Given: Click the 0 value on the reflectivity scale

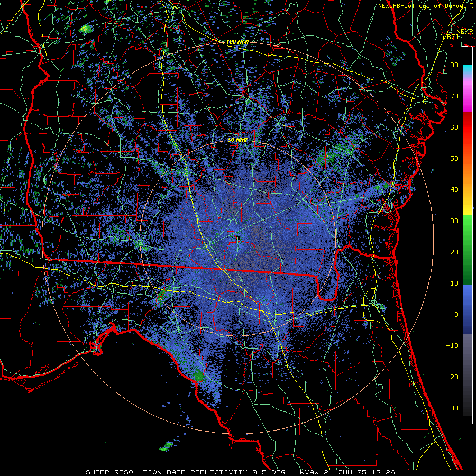Looking at the screenshot, I should [456, 315].
